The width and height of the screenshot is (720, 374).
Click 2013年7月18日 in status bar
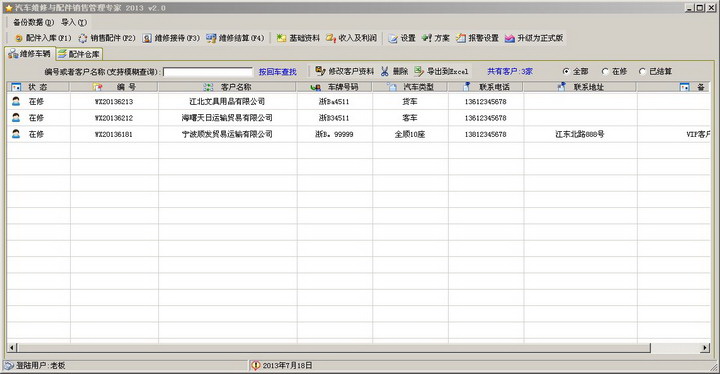[287, 366]
